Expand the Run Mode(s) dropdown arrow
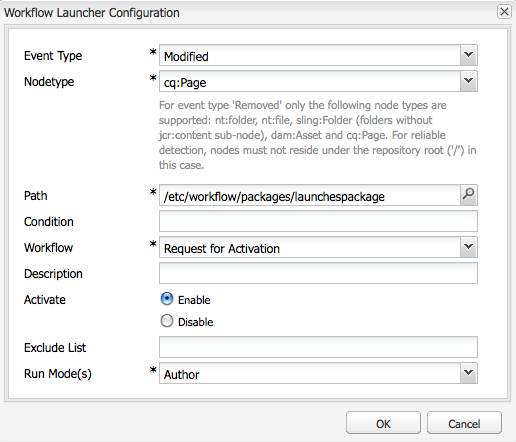516x442 pixels. tap(468, 373)
